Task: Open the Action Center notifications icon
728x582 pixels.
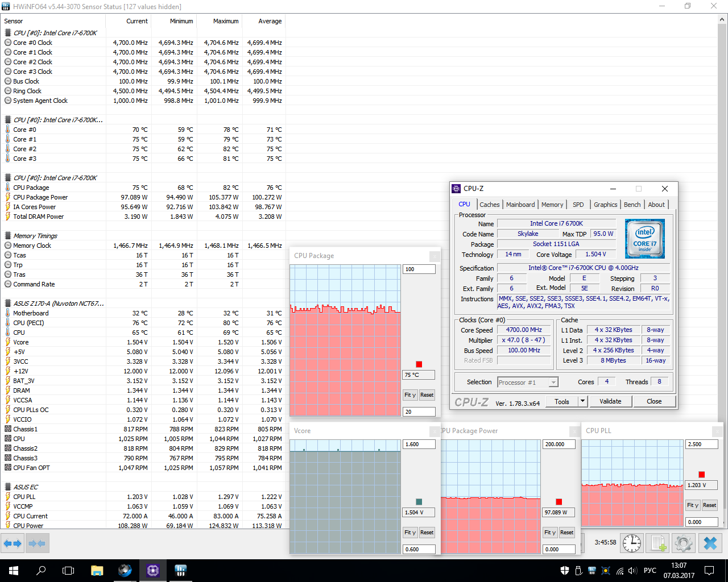Action: tap(709, 571)
